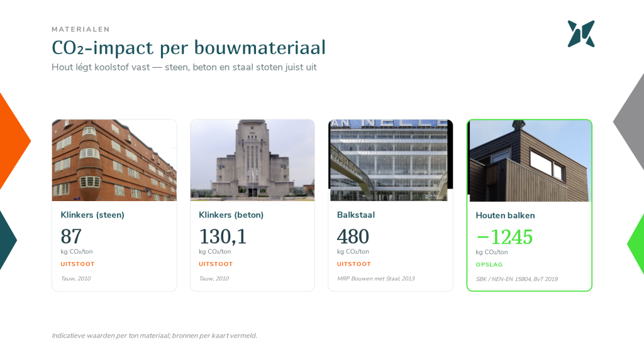644x362 pixels.
Task: Click the 'Balkstaal' card heading
Action: pyautogui.click(x=356, y=215)
